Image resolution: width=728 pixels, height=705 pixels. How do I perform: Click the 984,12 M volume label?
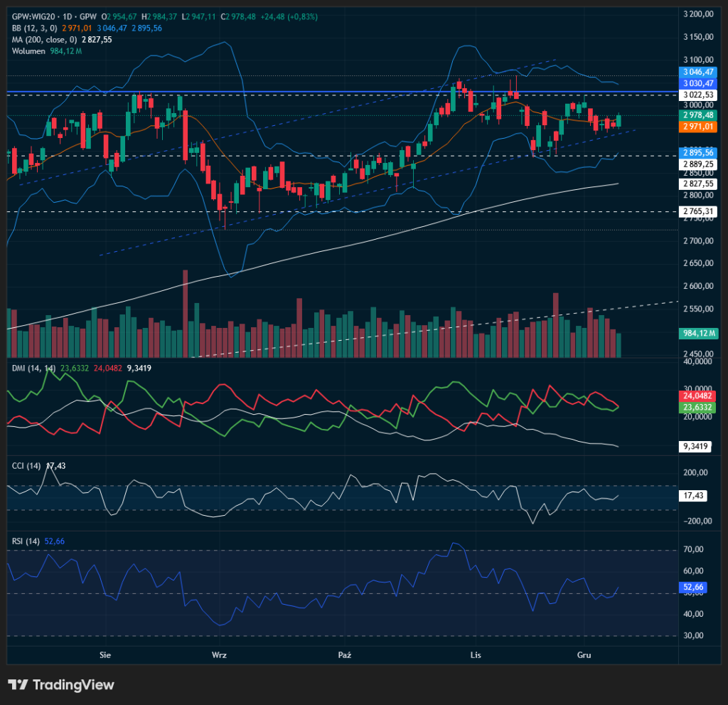[x=697, y=332]
